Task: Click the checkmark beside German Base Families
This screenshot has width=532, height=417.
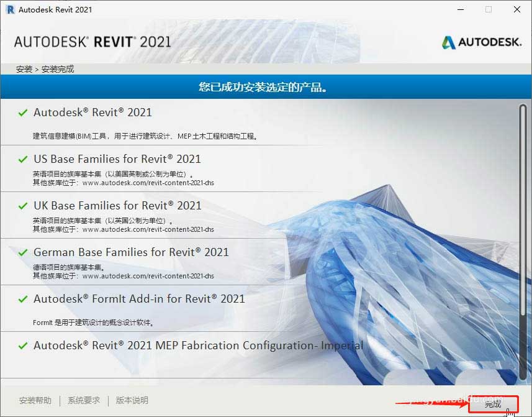Action: pos(23,252)
